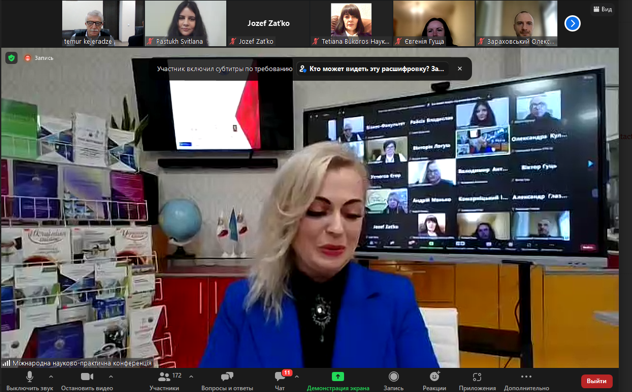This screenshot has width=632, height=392.
Task: Open the Вид view menu
Action: (603, 9)
